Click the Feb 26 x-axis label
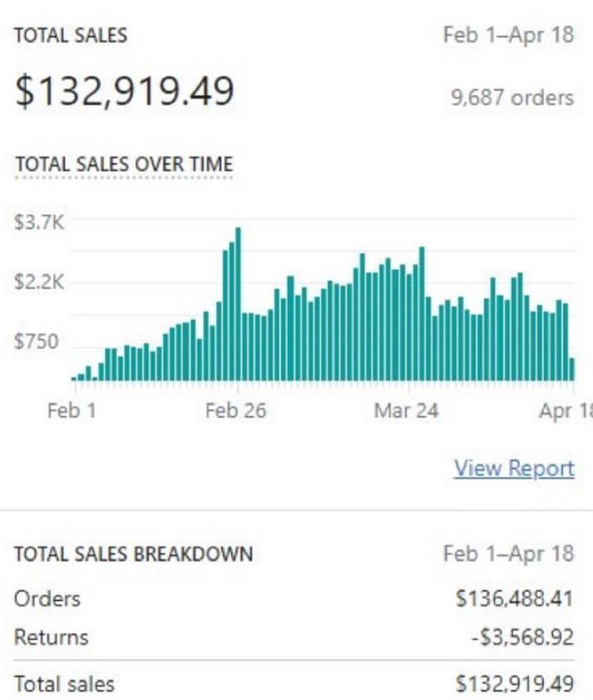Image resolution: width=593 pixels, height=700 pixels. [x=236, y=411]
